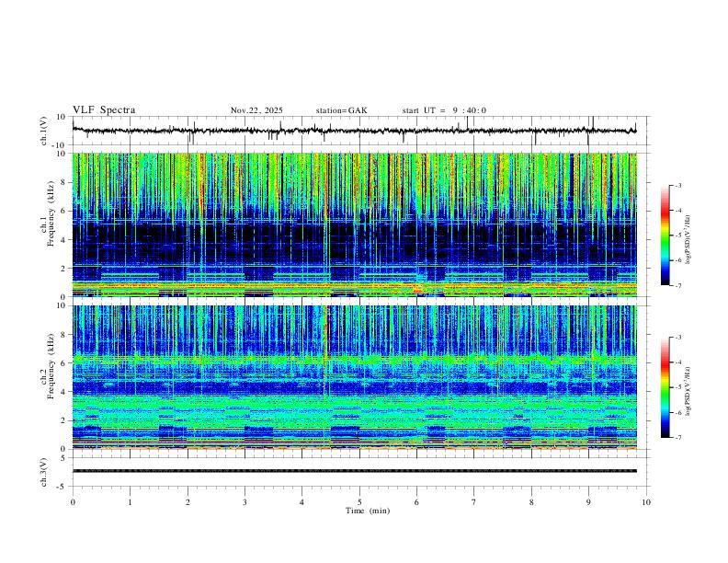This screenshot has width=728, height=563.
Task: Click time axis tick label "8"
Action: (531, 502)
